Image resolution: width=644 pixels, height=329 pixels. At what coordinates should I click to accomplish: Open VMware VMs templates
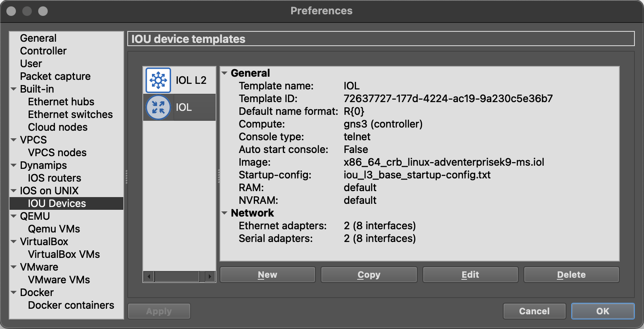tap(59, 280)
